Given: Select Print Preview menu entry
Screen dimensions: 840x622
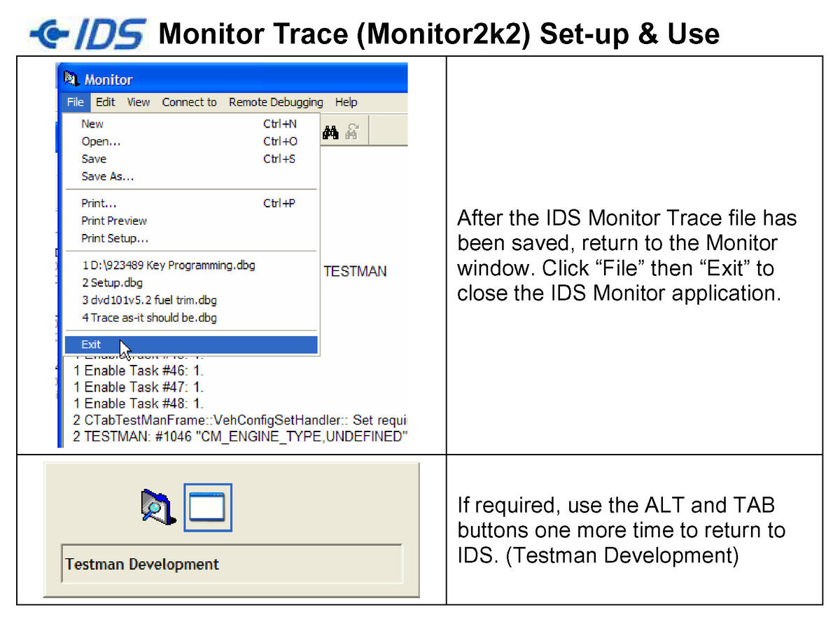Looking at the screenshot, I should pyautogui.click(x=191, y=221).
